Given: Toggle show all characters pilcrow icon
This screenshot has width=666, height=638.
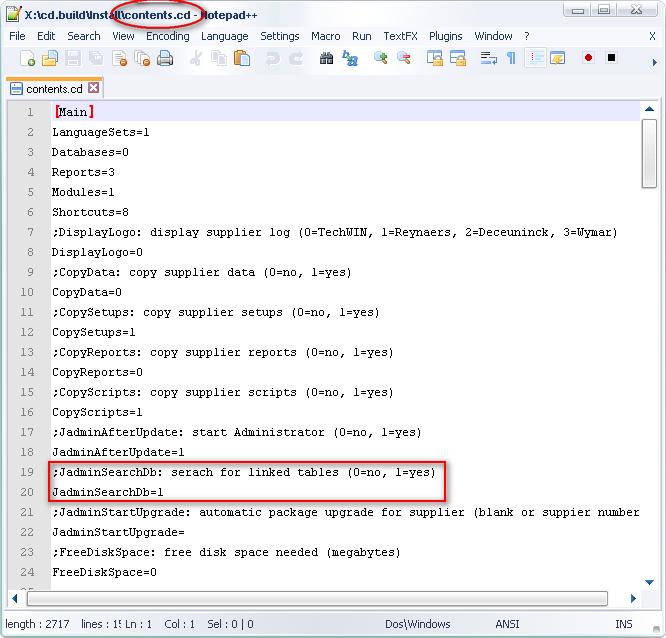Looking at the screenshot, I should [511, 58].
